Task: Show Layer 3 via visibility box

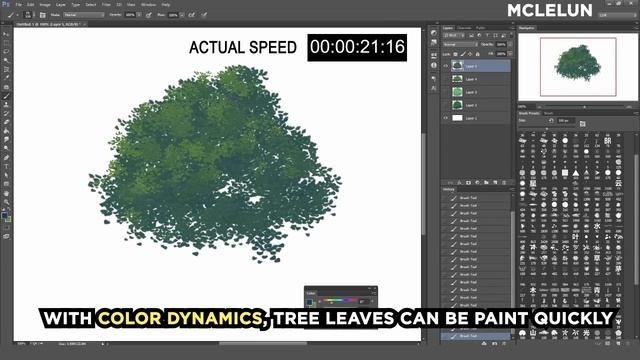Action: point(446,92)
